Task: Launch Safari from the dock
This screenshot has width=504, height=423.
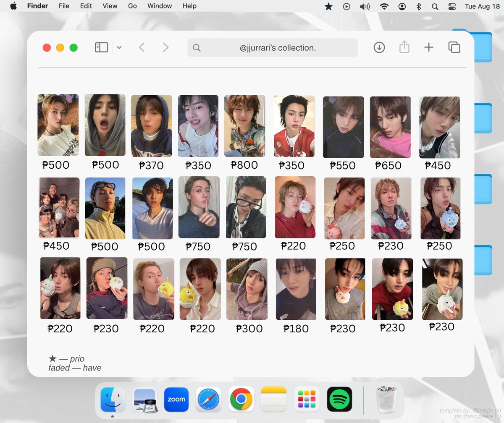Action: coord(208,399)
